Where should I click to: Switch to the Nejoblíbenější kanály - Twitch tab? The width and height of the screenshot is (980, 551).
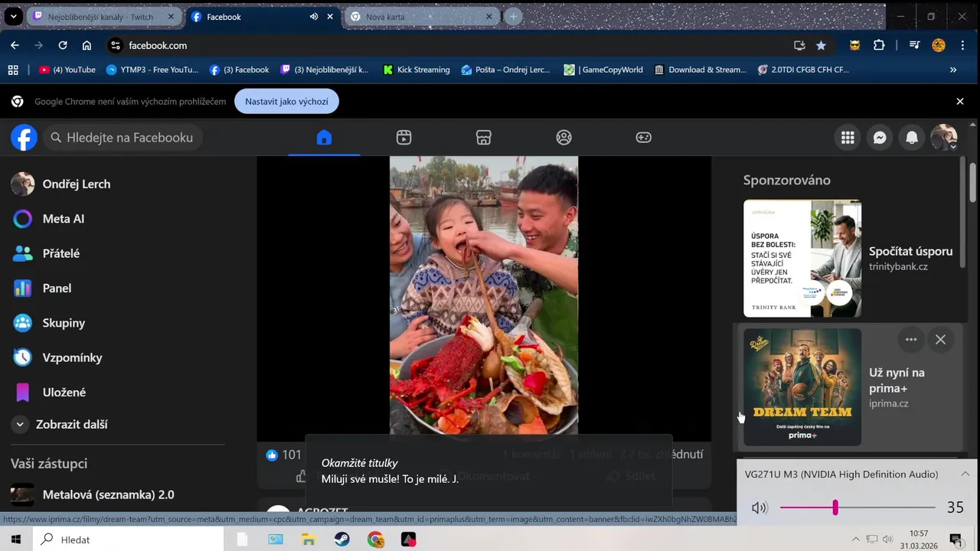103,17
